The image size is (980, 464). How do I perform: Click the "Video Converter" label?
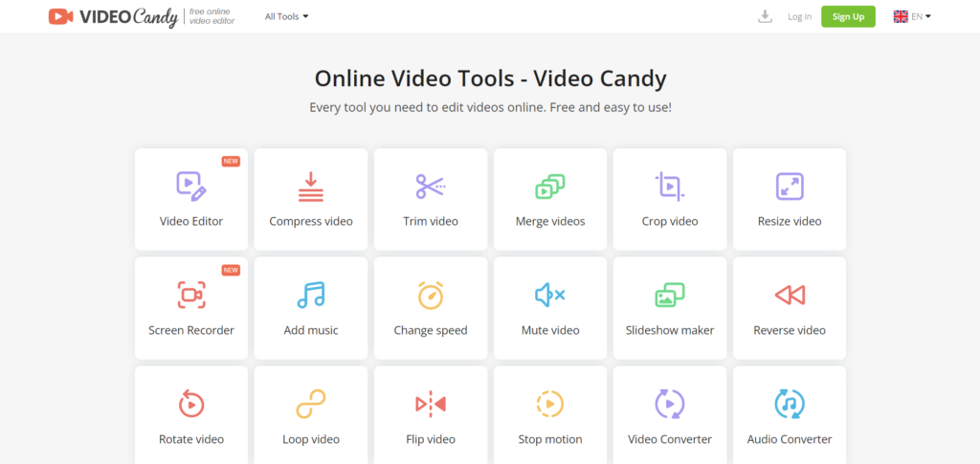670,439
